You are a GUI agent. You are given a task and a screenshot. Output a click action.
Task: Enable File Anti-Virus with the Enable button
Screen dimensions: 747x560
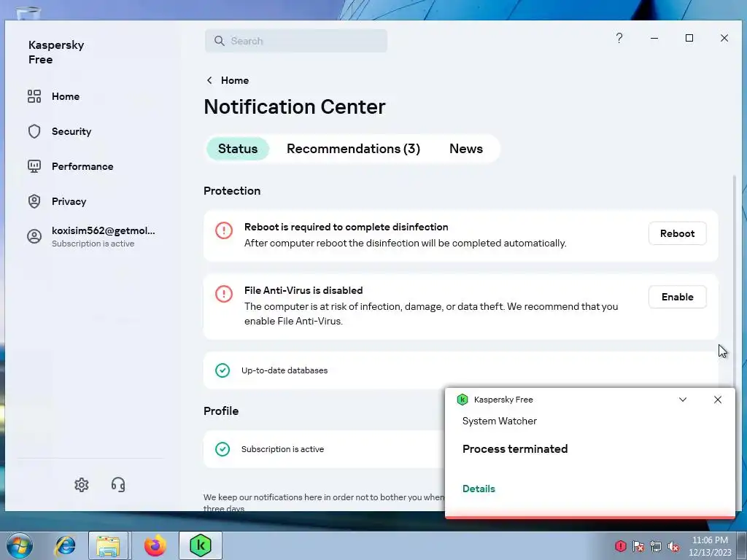click(677, 297)
